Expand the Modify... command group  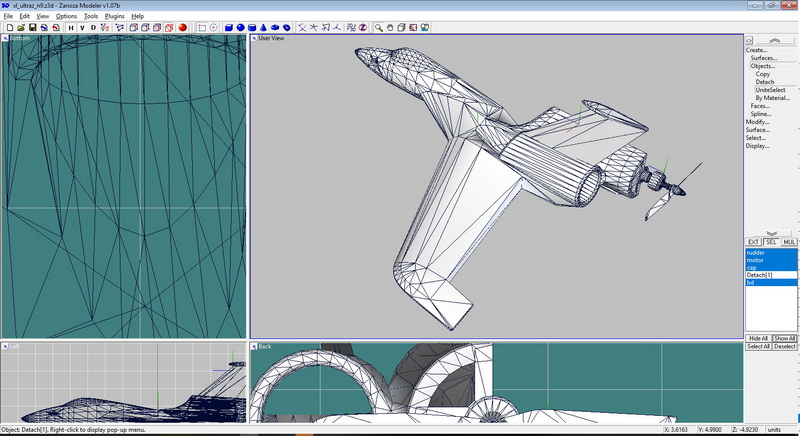(757, 122)
